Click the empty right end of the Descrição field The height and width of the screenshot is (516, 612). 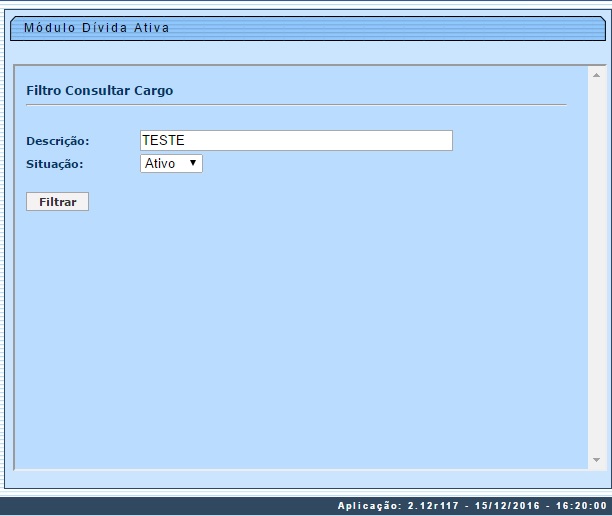pos(420,141)
